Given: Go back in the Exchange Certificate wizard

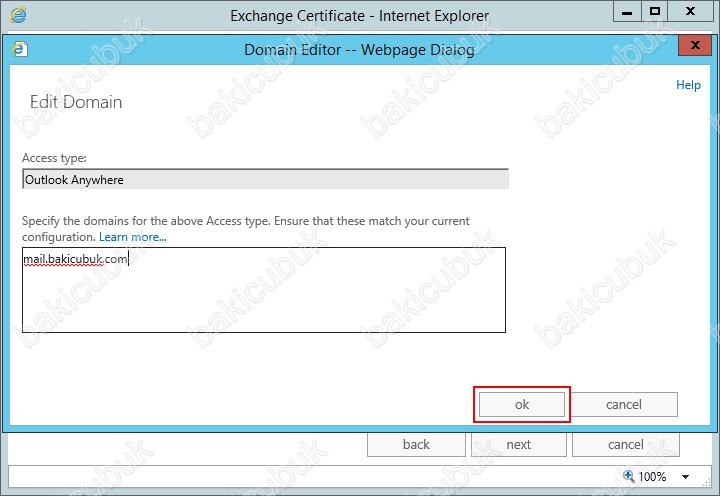Looking at the screenshot, I should (416, 444).
